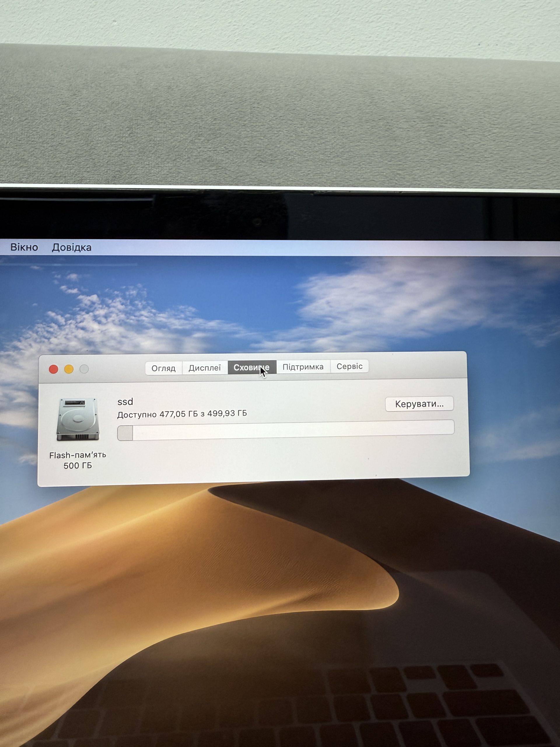Switch to the Огляд tab
Image resolution: width=560 pixels, height=747 pixels.
[164, 368]
